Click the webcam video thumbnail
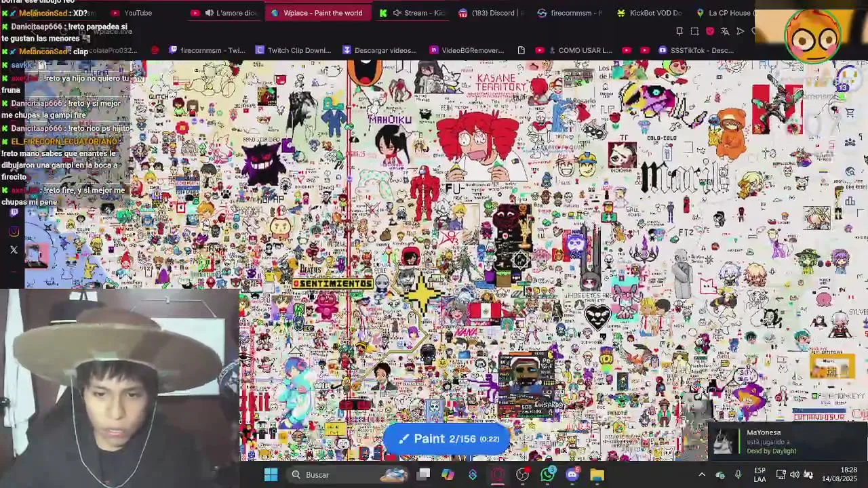The width and height of the screenshot is (868, 488). point(119,388)
